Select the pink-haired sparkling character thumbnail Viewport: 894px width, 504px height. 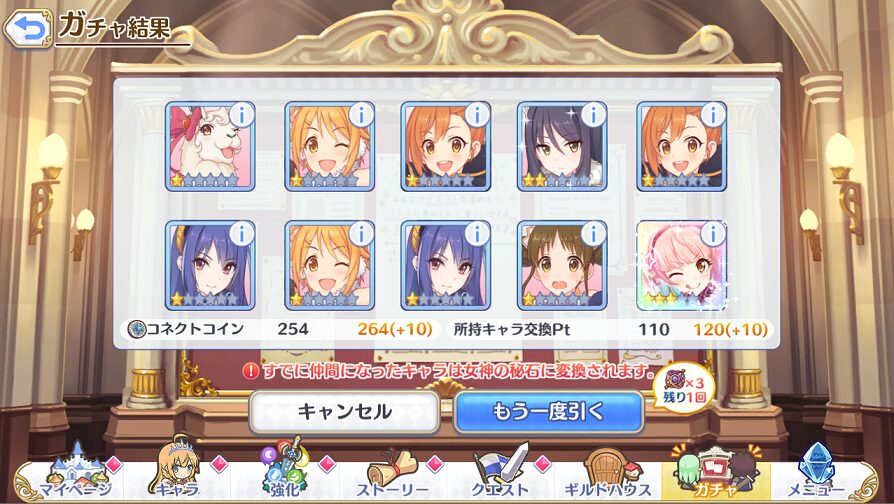pyautogui.click(x=681, y=265)
